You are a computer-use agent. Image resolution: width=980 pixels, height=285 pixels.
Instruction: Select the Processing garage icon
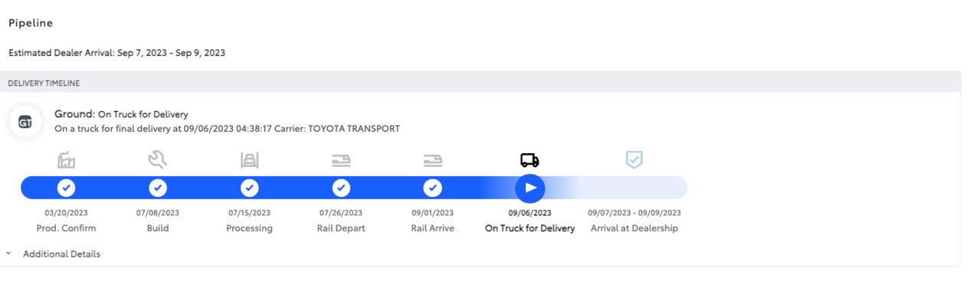(x=250, y=160)
